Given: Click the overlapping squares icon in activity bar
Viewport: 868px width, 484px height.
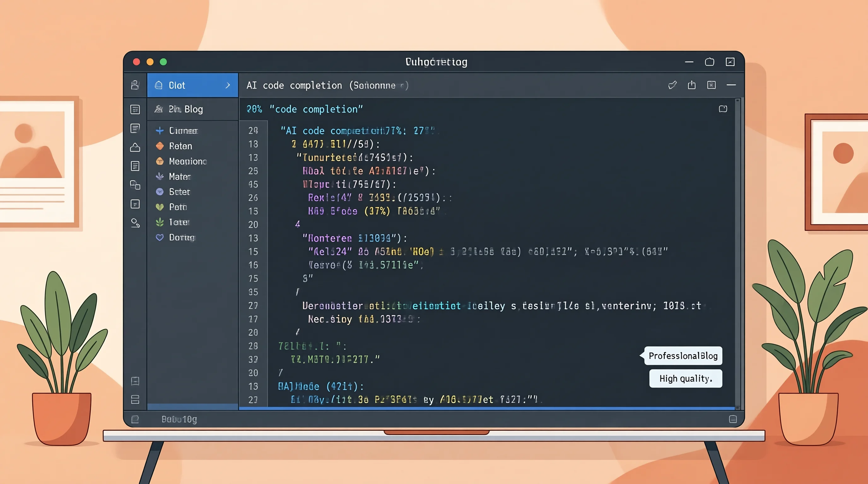Looking at the screenshot, I should [135, 185].
